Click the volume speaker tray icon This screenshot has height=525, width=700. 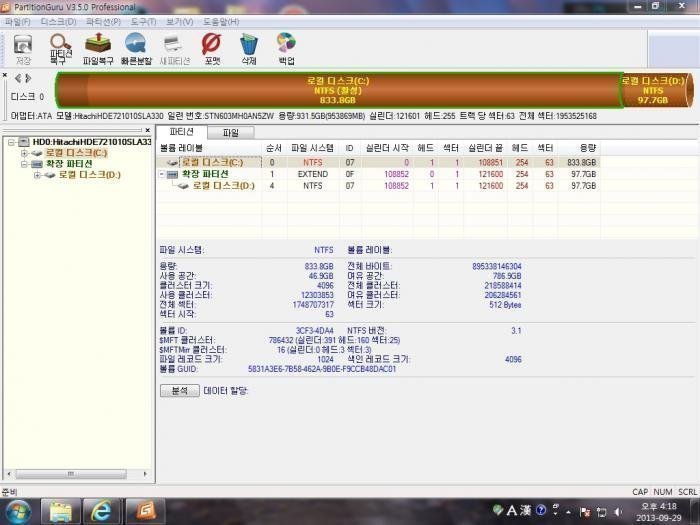(x=618, y=512)
